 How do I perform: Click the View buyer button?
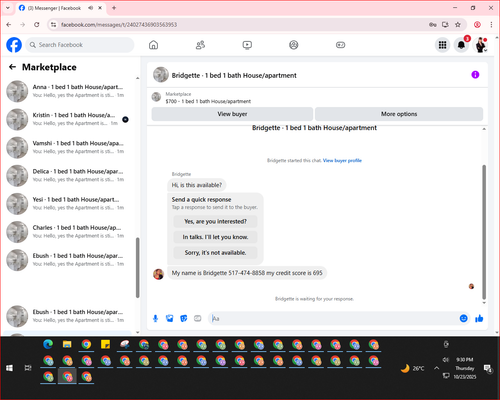(x=232, y=114)
